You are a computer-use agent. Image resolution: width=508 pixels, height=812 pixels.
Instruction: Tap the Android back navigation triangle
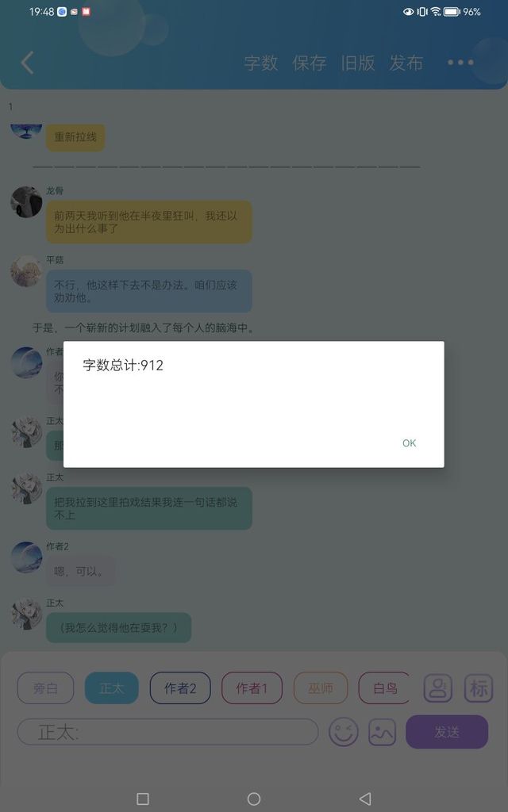tap(365, 798)
